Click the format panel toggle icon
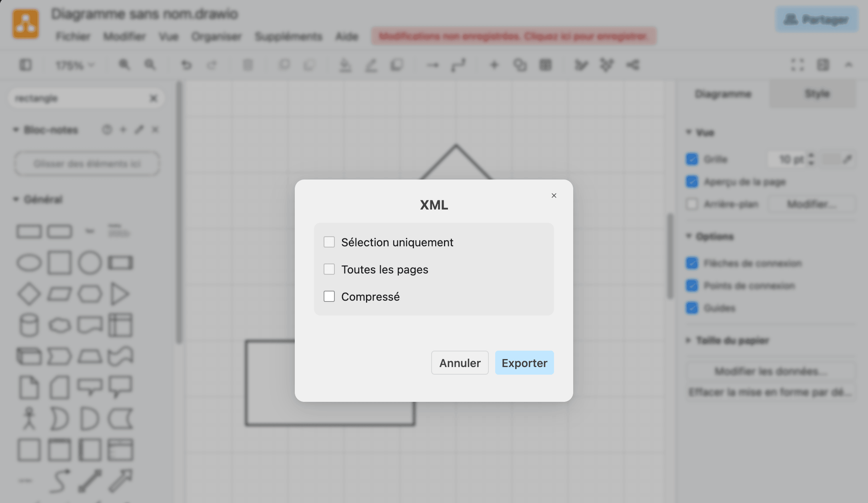 823,65
